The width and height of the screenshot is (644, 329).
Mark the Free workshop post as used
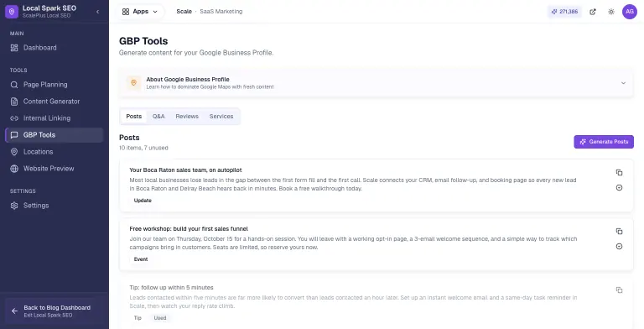pos(619,247)
